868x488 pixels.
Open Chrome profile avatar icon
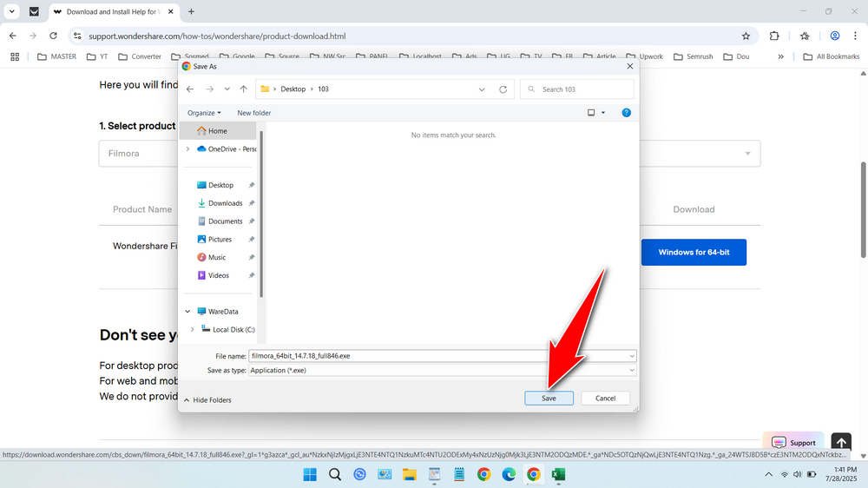tap(835, 36)
